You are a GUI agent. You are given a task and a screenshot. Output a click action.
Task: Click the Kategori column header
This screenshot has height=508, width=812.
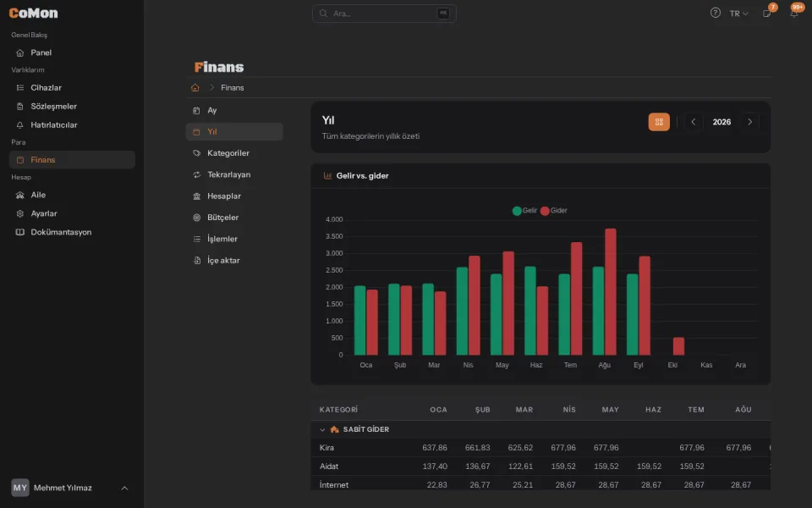coord(338,410)
